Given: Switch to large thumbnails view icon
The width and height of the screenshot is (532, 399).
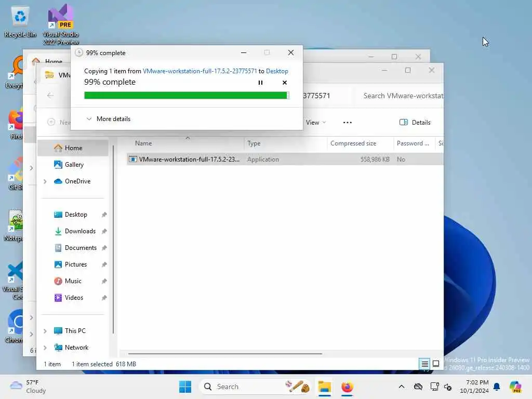Looking at the screenshot, I should (436, 364).
